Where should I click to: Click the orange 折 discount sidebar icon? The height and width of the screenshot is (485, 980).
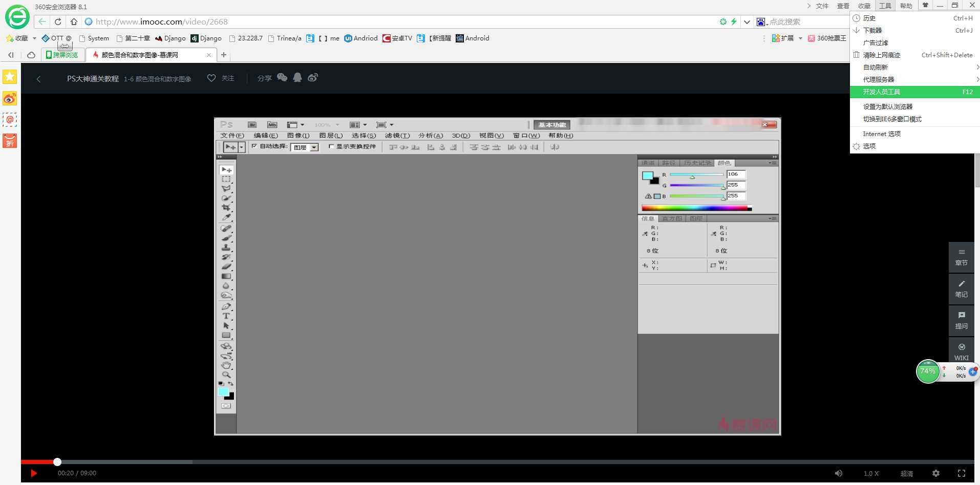coord(10,141)
